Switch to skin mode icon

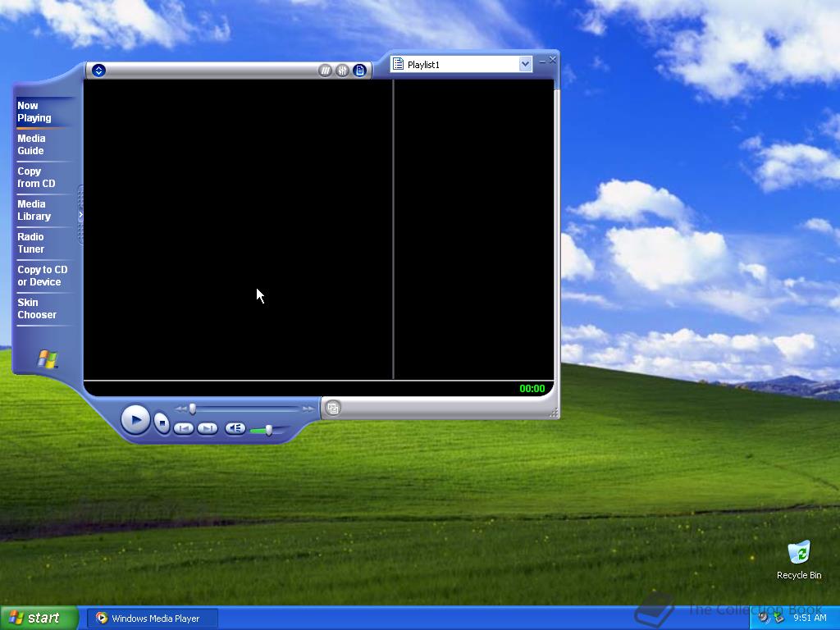(x=333, y=409)
